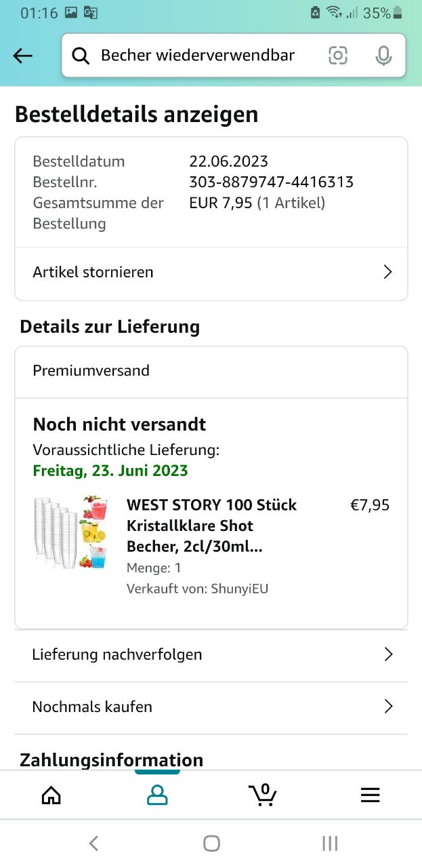Open the WEST STORY shot cups product link

click(x=211, y=526)
